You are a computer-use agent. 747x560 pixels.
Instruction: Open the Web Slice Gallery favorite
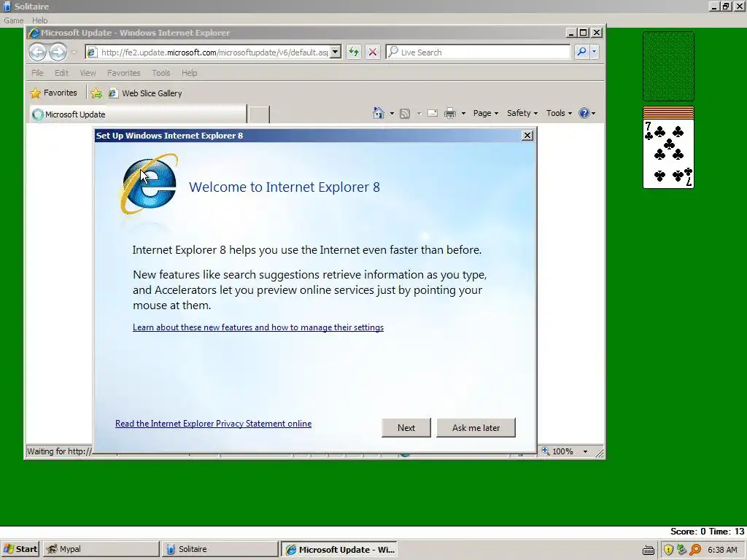pos(145,93)
